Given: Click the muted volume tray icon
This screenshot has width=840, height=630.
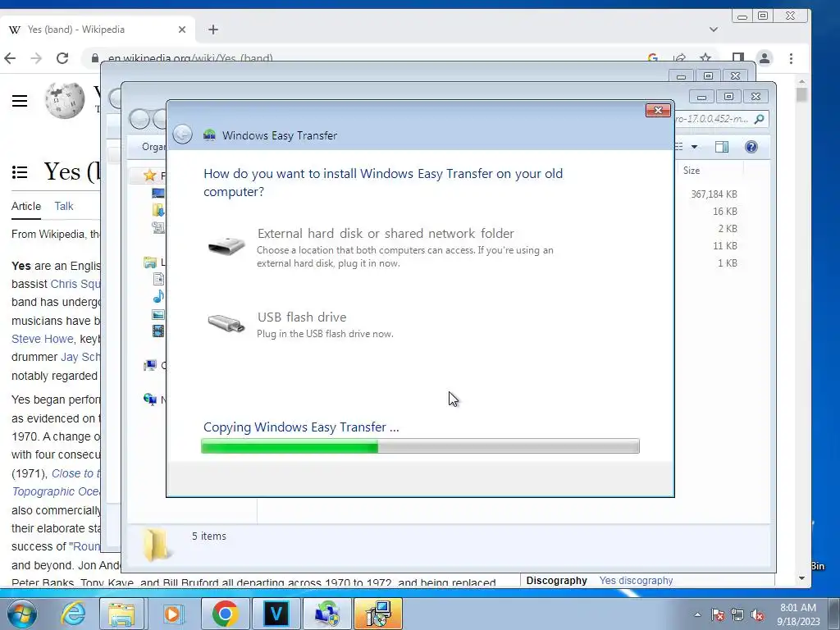Looking at the screenshot, I should tap(757, 615).
